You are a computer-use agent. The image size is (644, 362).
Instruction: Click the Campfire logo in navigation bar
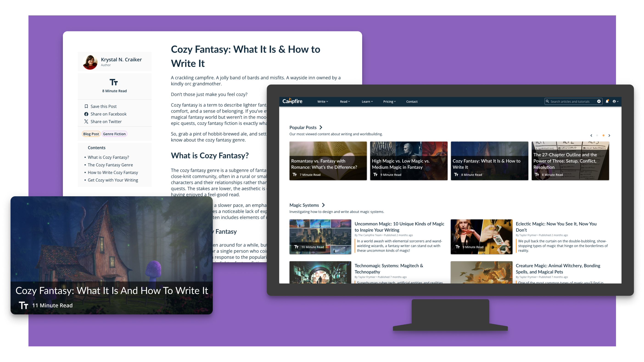point(292,101)
